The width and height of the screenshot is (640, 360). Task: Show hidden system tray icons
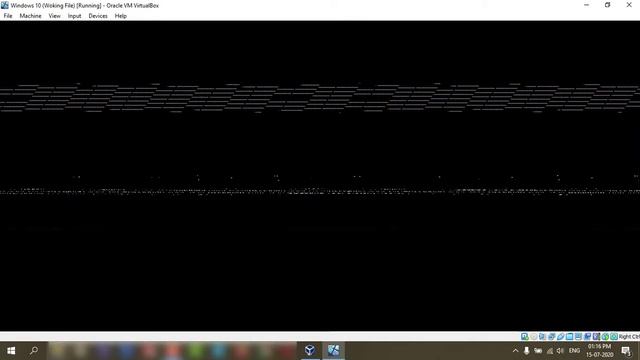[515, 351]
